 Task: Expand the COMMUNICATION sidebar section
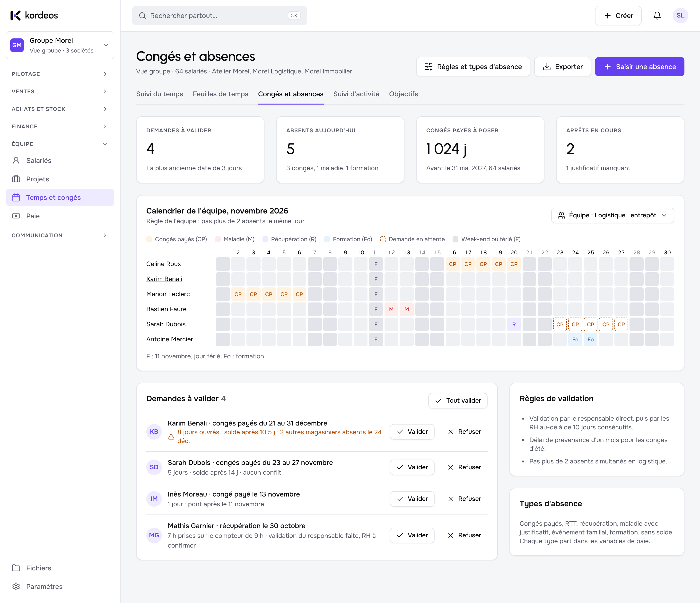(60, 235)
